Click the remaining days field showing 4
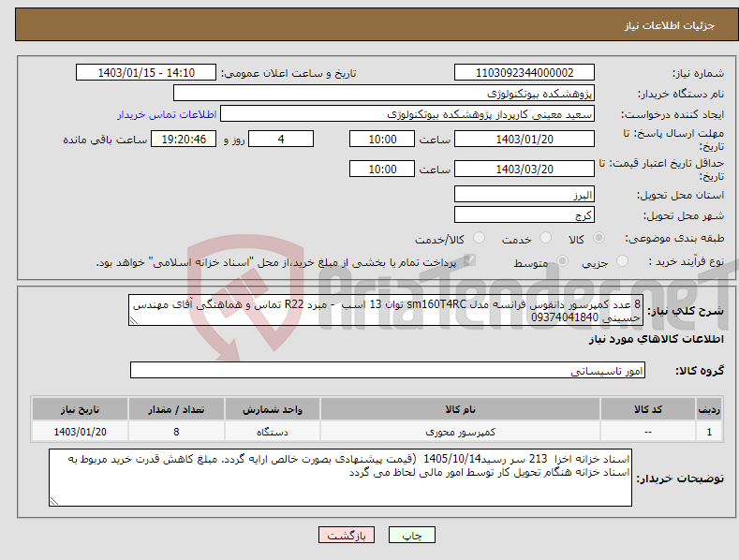The height and width of the screenshot is (560, 739). pyautogui.click(x=281, y=139)
